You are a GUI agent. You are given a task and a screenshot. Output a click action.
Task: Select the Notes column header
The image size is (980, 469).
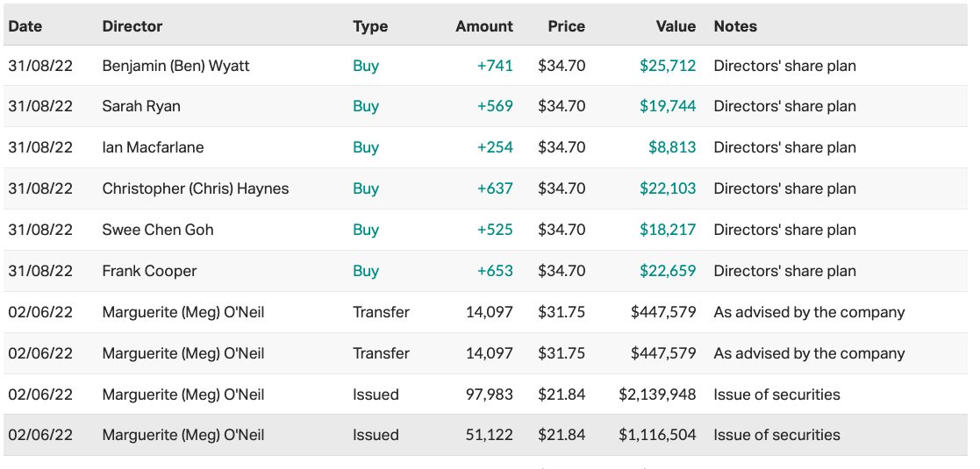(735, 26)
